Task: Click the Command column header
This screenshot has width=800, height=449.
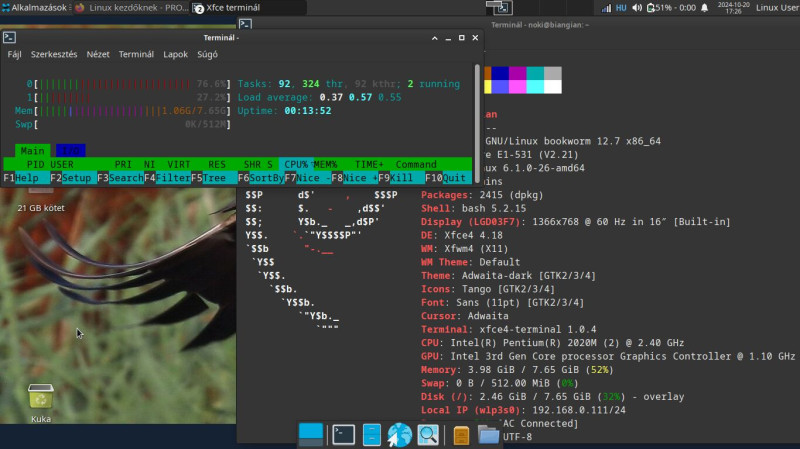Action: [x=416, y=164]
